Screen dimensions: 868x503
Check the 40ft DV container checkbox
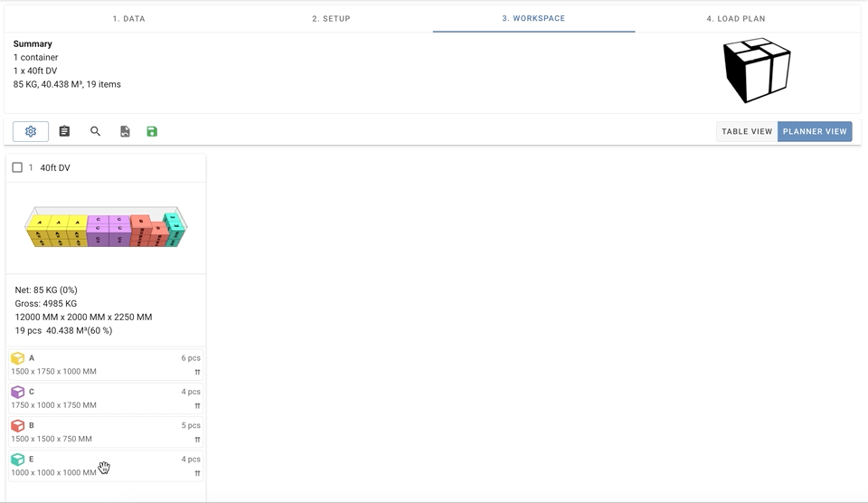(17, 167)
